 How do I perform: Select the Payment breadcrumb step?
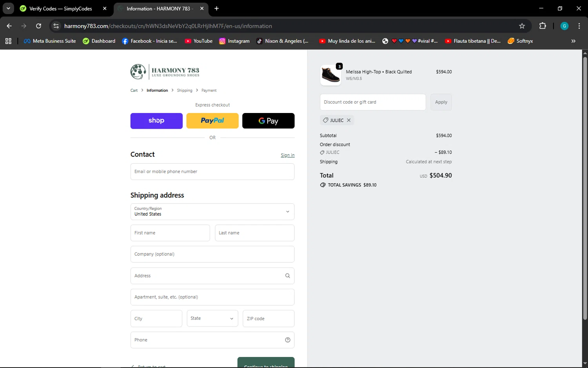click(209, 90)
